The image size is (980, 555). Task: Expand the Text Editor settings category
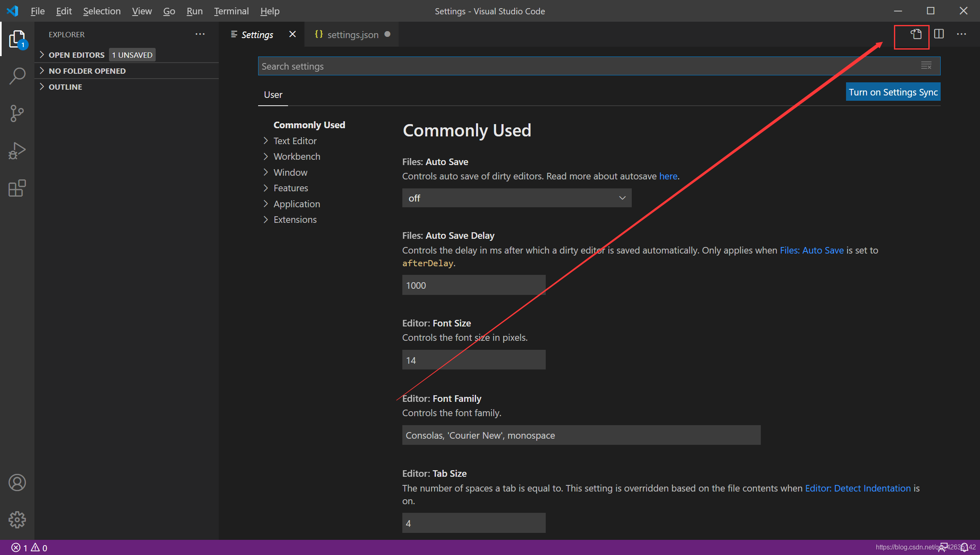295,141
